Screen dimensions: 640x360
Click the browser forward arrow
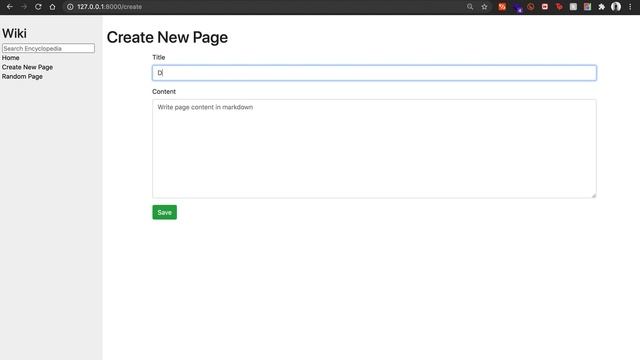pos(24,7)
